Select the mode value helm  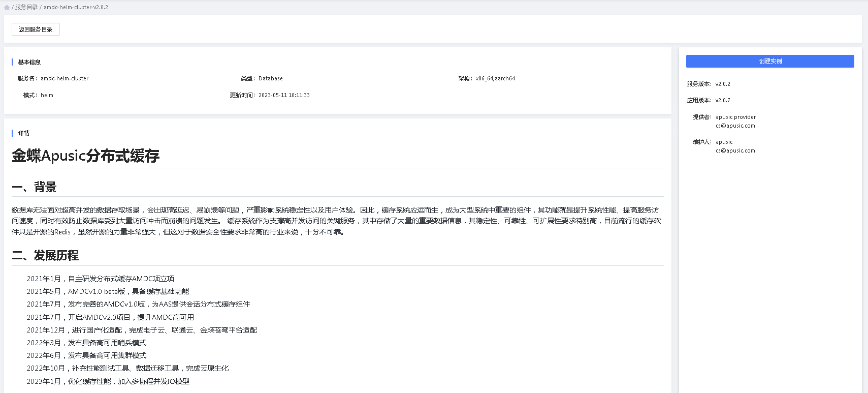tap(47, 96)
